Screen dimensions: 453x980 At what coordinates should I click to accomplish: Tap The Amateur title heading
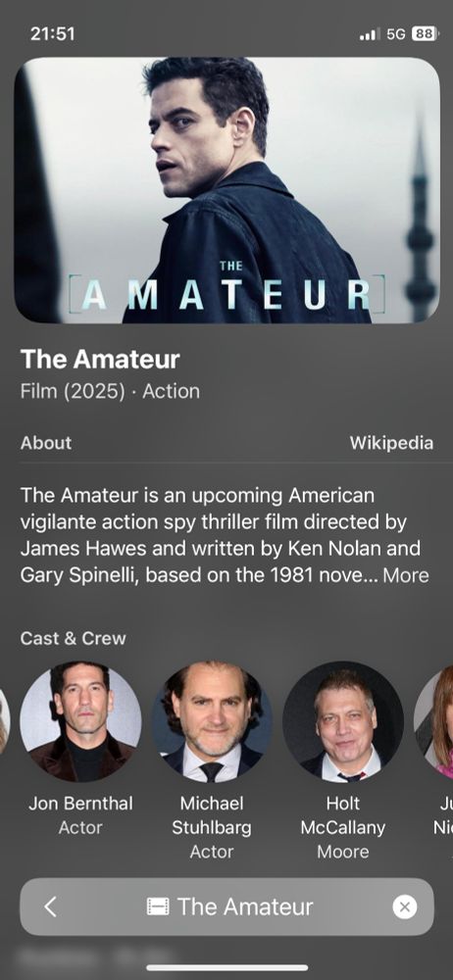click(100, 359)
